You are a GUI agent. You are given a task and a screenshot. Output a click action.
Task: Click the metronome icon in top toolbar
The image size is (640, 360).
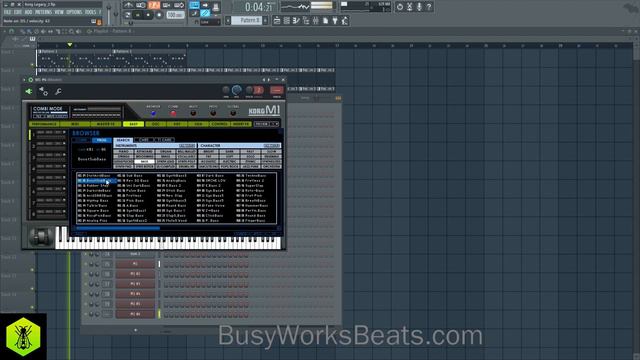128,5
